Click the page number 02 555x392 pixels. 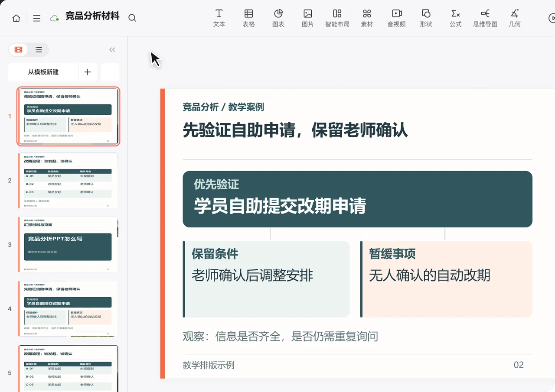pyautogui.click(x=519, y=365)
